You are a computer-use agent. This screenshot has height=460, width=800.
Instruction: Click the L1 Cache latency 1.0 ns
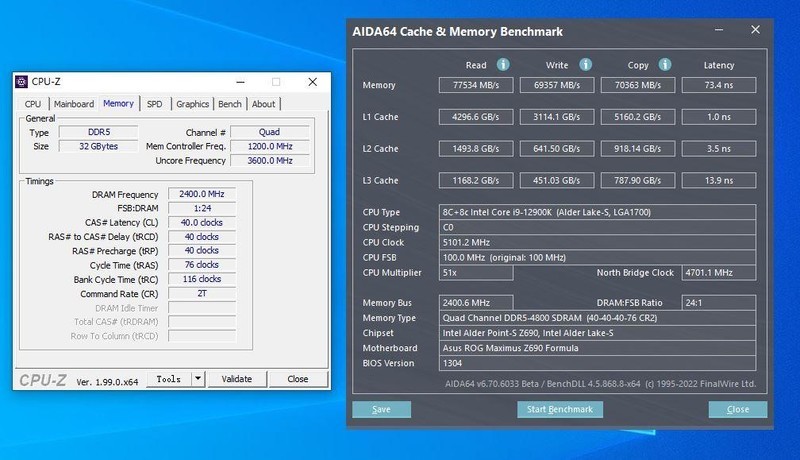click(719, 117)
